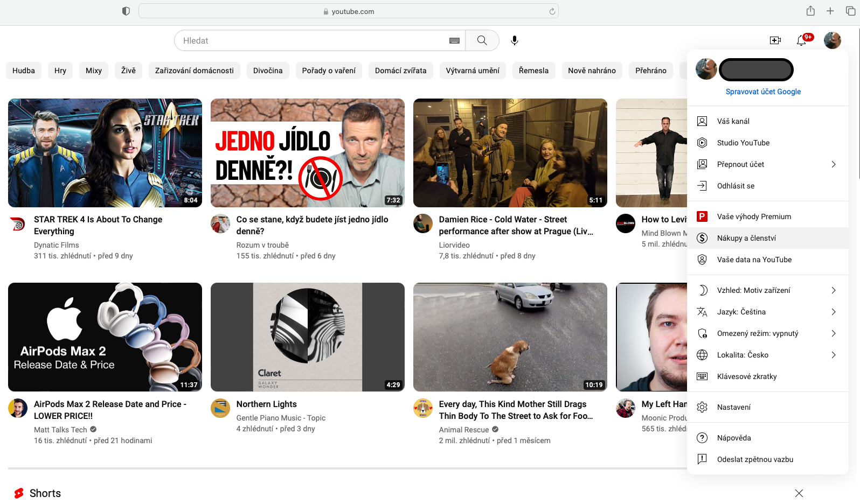Open title 'Co se stane, když budete jíst'

pyautogui.click(x=313, y=225)
